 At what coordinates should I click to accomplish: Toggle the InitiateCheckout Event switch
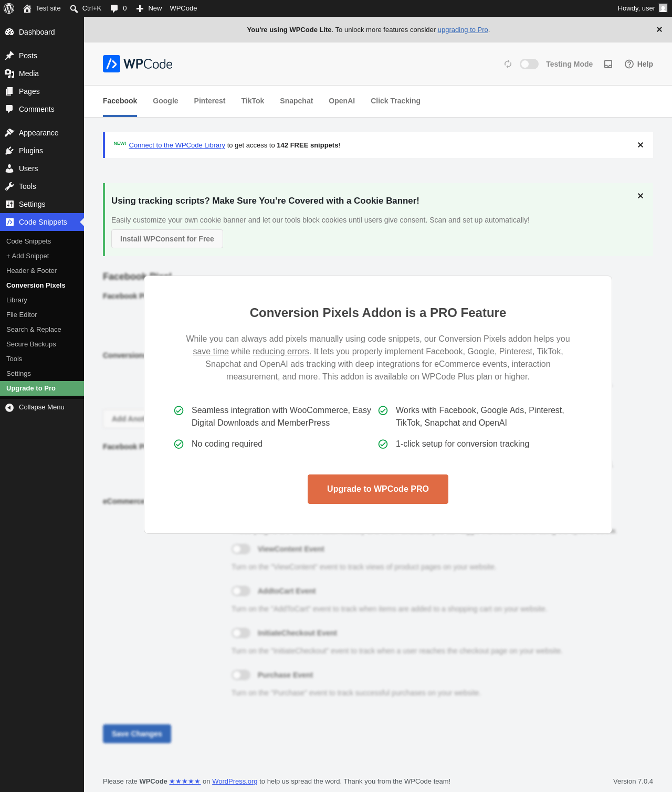pyautogui.click(x=241, y=633)
